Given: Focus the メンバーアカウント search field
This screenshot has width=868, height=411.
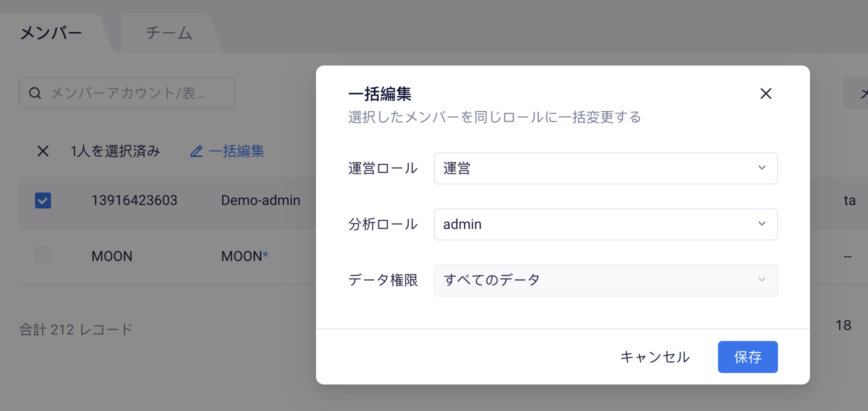Looking at the screenshot, I should pyautogui.click(x=127, y=93).
